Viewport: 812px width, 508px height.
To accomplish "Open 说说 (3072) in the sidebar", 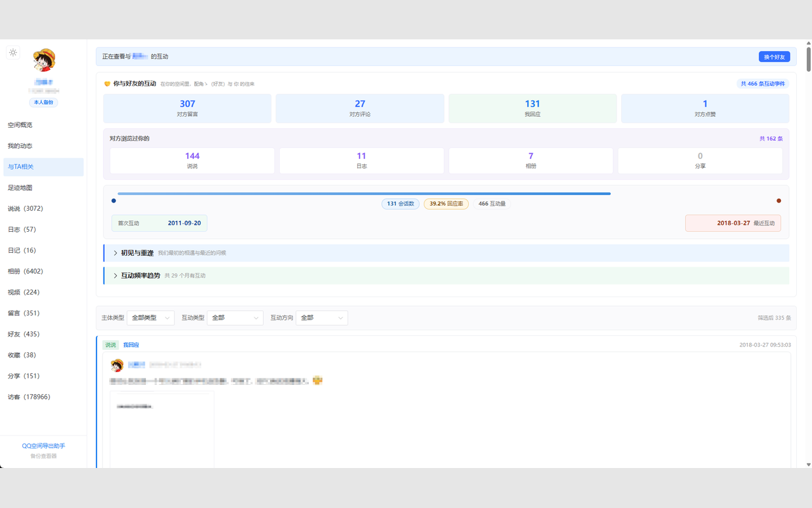I will (43, 208).
